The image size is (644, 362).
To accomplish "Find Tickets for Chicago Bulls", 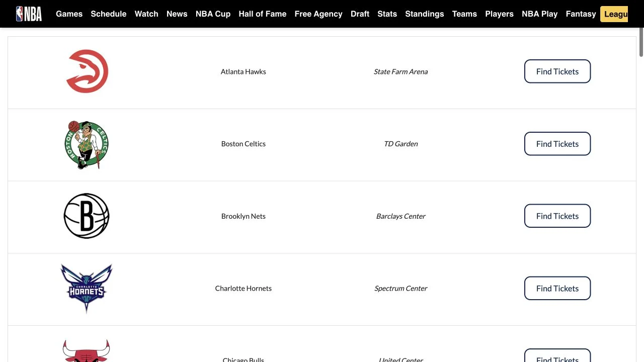I will 557,355.
